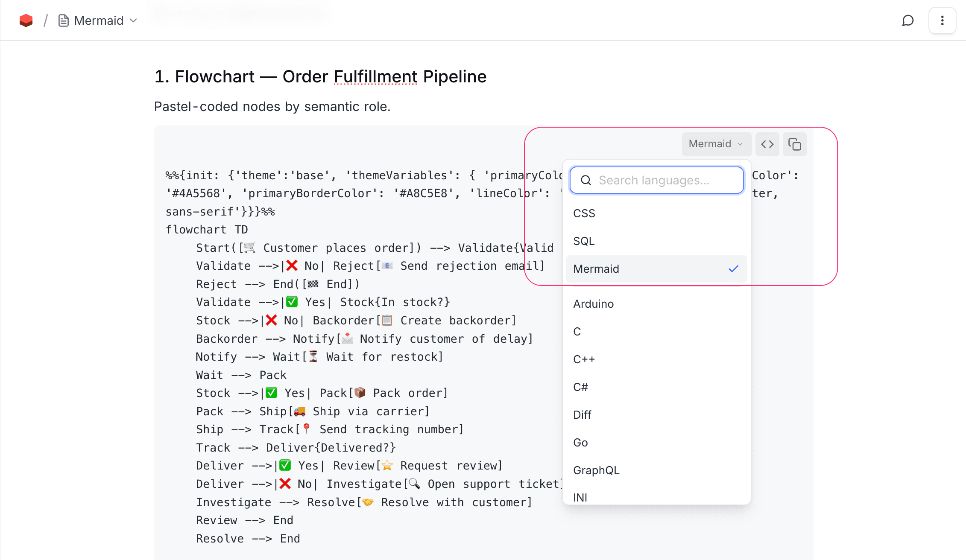Pick the C language option
Viewport: 966px width, 560px height.
click(x=657, y=332)
